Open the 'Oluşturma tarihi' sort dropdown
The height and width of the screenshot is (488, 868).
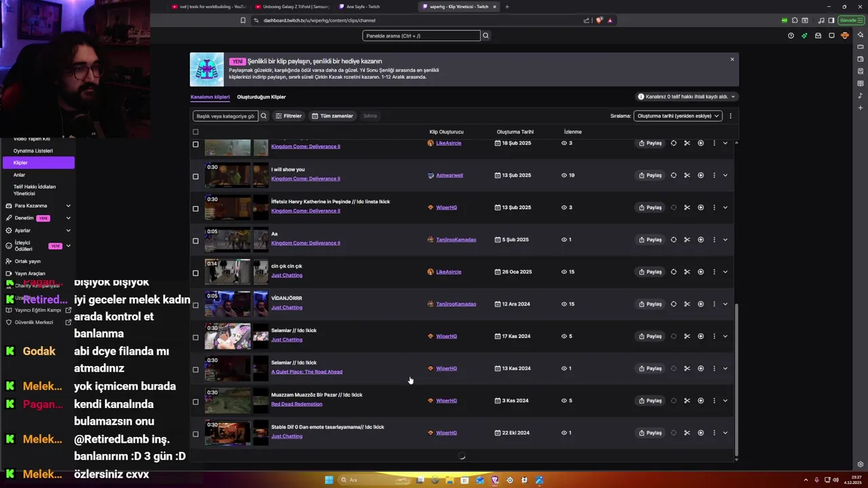pos(678,116)
